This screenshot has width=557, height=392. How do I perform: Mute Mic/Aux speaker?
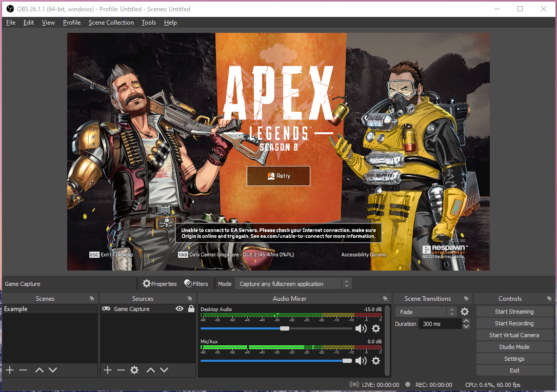click(361, 361)
